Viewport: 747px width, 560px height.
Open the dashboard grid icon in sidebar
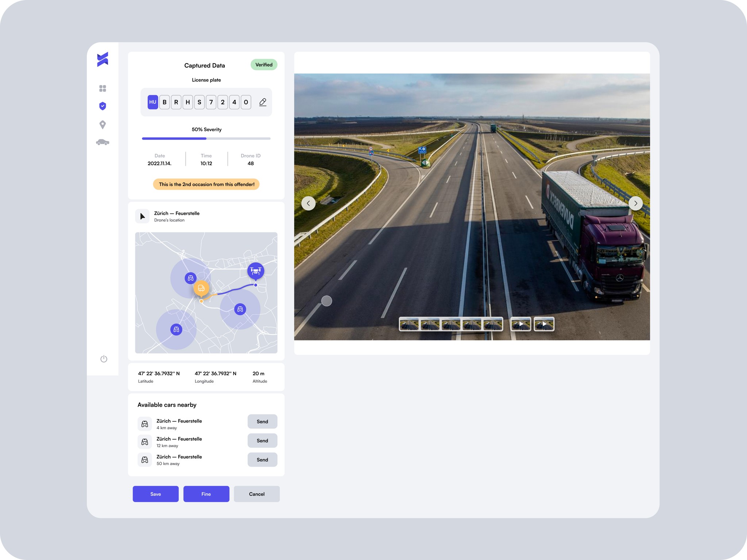point(102,89)
